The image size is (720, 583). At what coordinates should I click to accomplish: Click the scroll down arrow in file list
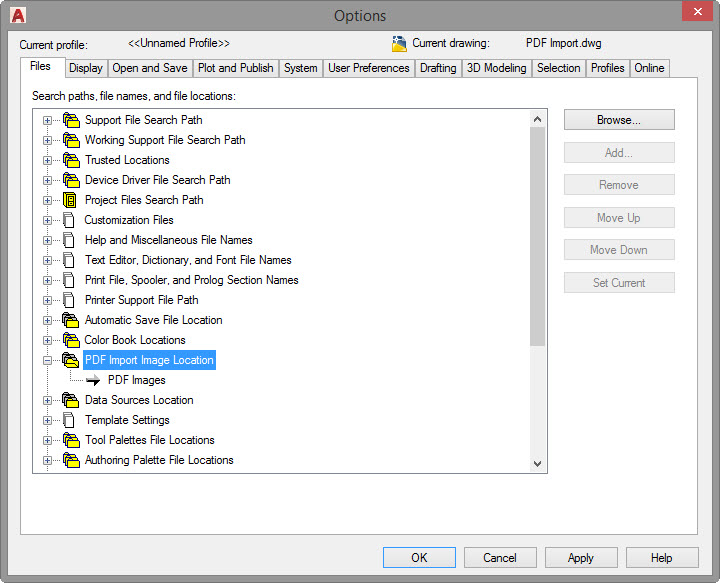[538, 463]
